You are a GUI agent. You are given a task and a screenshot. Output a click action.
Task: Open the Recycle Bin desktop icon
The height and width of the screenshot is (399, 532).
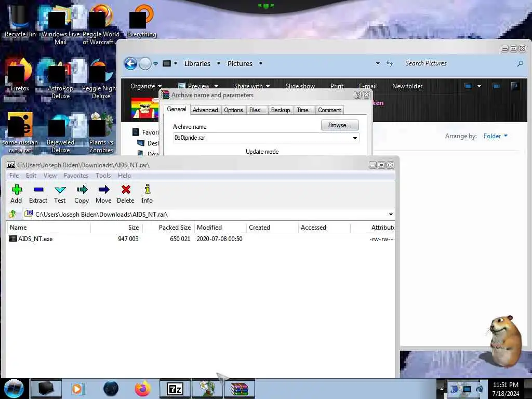coord(20,21)
